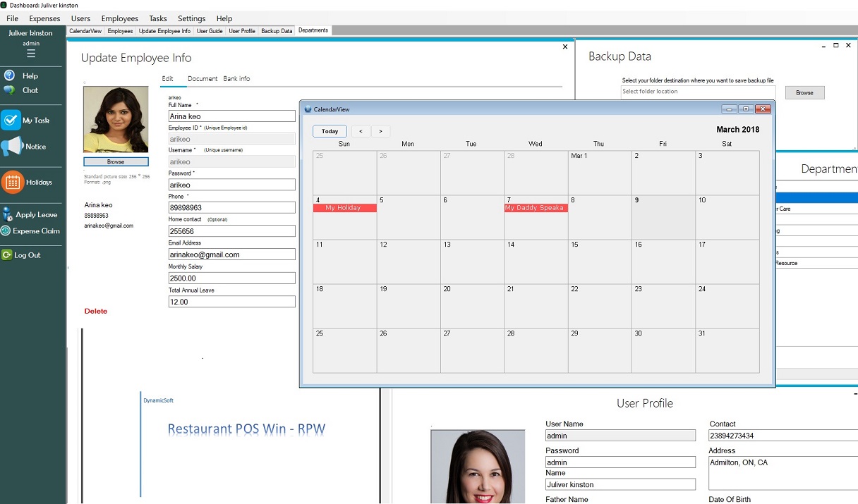Open Chat from the sidebar
858x504 pixels.
(9, 90)
